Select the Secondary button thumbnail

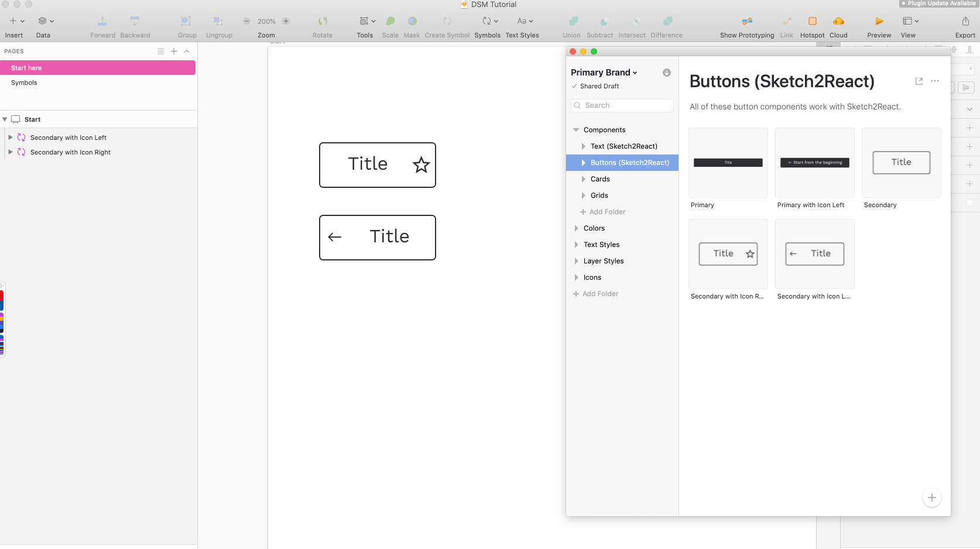(901, 163)
